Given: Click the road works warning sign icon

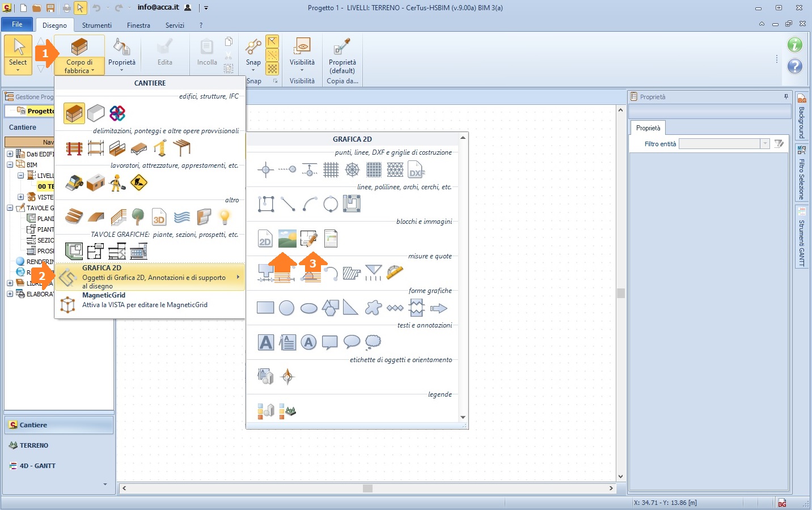Looking at the screenshot, I should 139,182.
